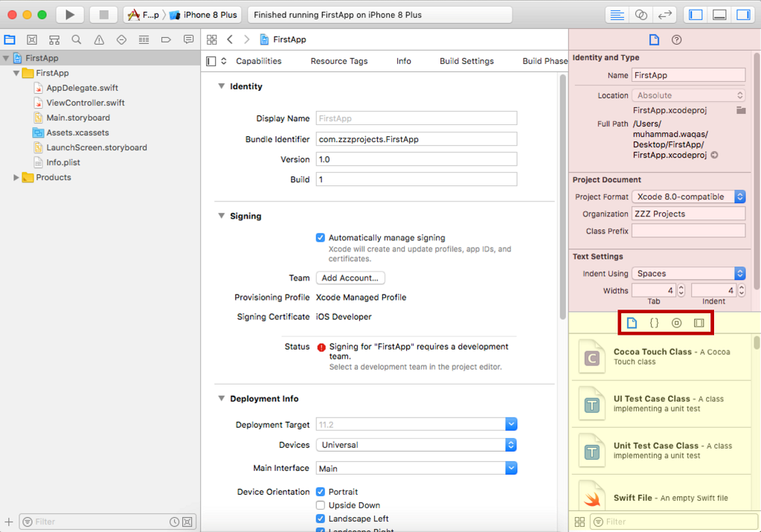The height and width of the screenshot is (532, 761).
Task: Switch to the Build Phases tab
Action: point(545,61)
